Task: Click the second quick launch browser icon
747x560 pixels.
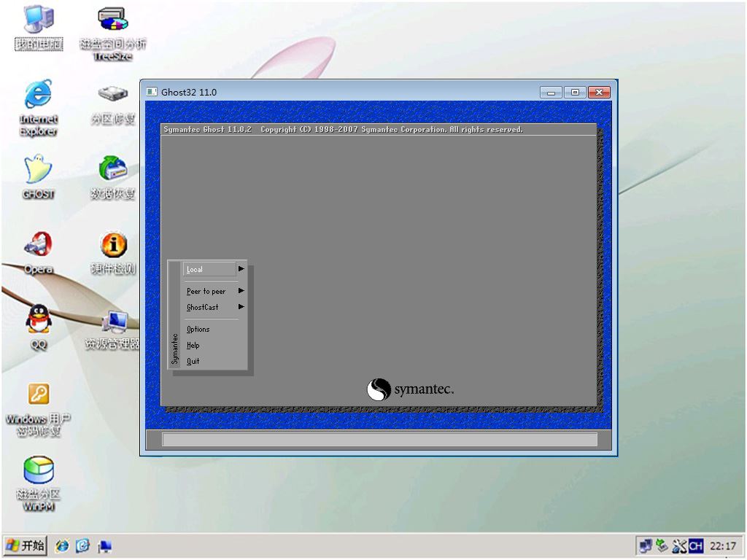Action: [x=83, y=545]
